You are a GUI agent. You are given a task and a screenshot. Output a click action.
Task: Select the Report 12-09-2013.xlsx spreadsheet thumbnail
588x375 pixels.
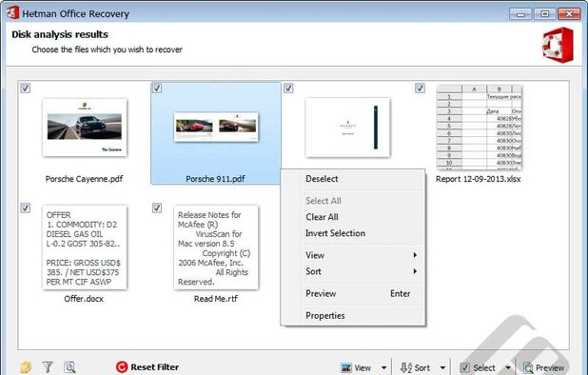click(480, 128)
